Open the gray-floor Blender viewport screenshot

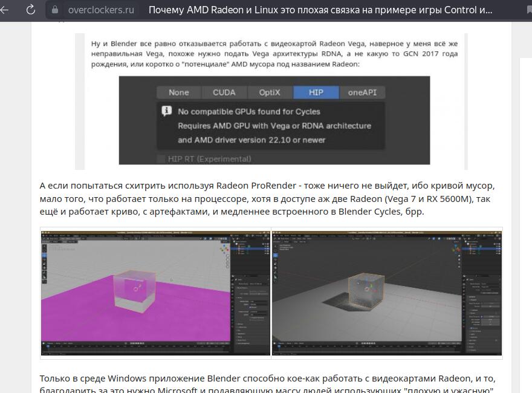[x=387, y=293]
